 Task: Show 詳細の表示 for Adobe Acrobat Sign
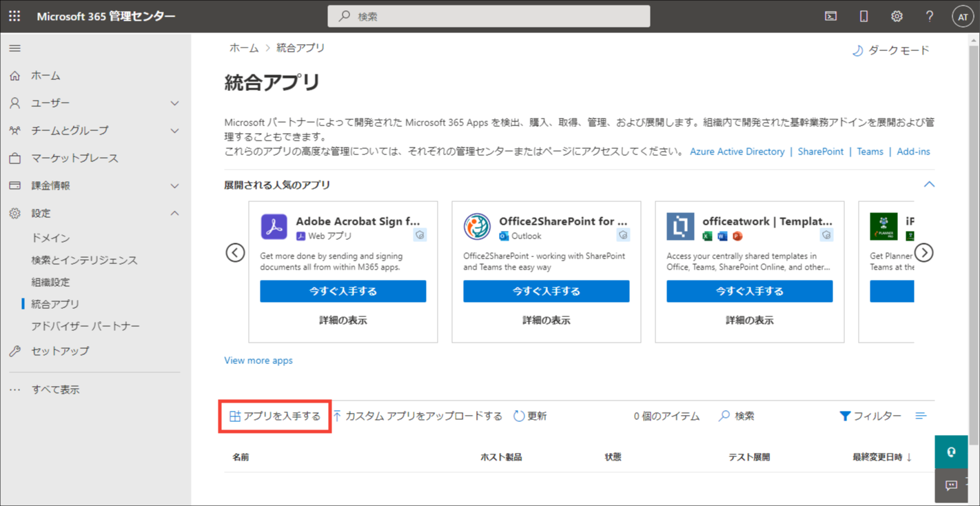(x=343, y=321)
